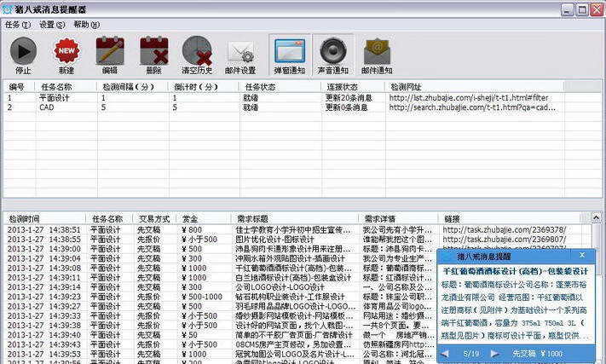Open popup title 干红葡萄酒酒标设计 link

[x=515, y=271]
